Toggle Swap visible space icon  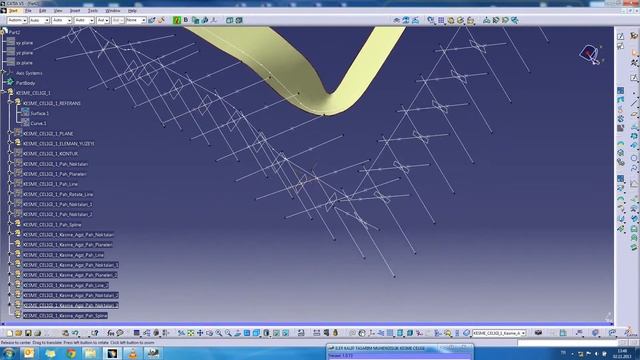[285, 333]
